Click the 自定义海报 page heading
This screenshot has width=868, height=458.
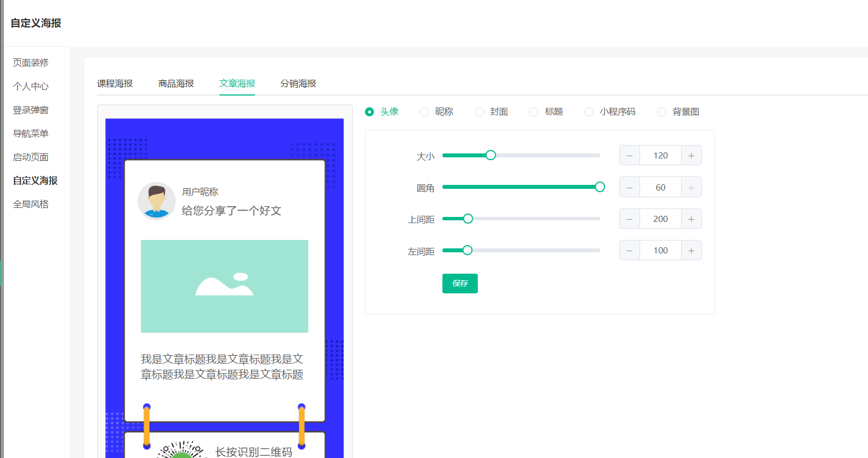(36, 23)
